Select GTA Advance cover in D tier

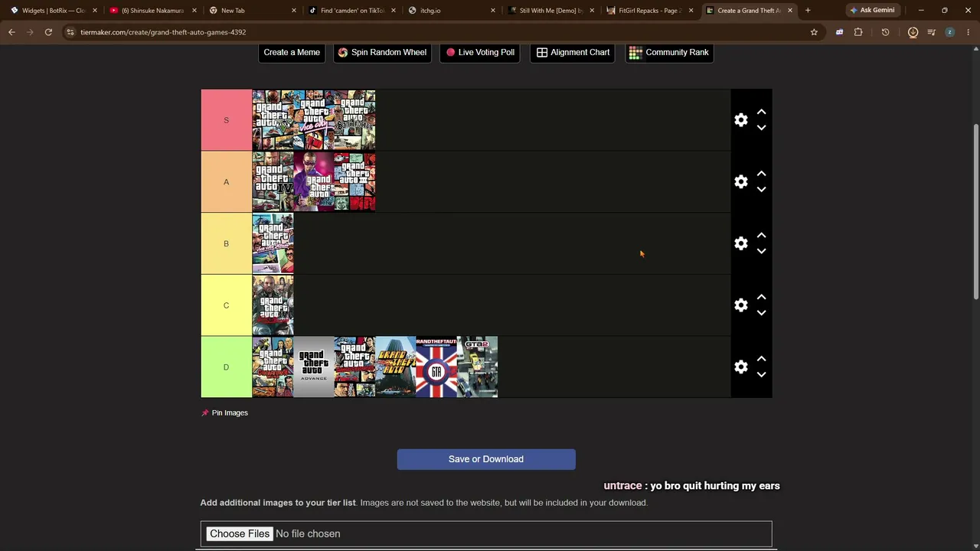(314, 367)
